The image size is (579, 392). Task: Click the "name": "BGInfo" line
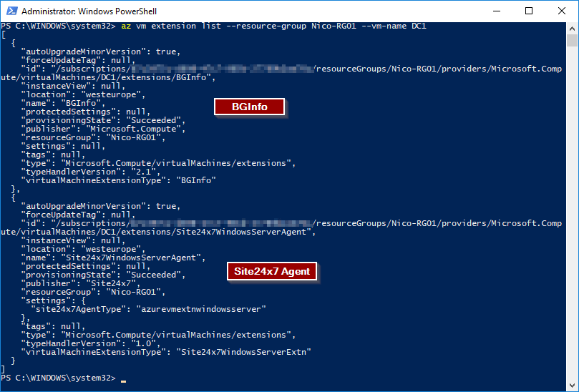(63, 103)
